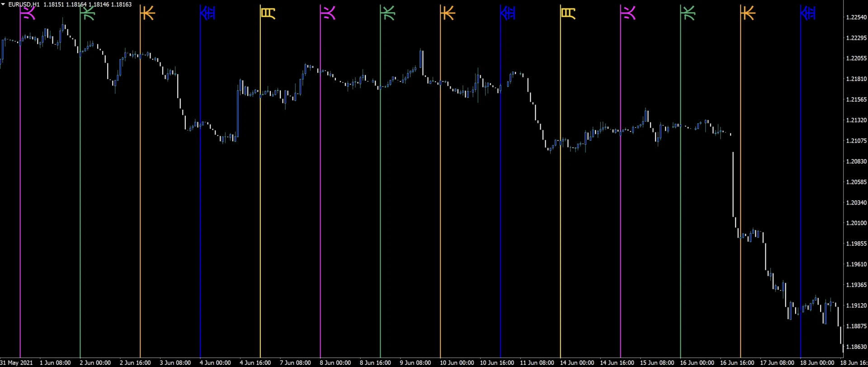Click the 1.20100 price scale label
This screenshot has width=868, height=367.
click(856, 223)
